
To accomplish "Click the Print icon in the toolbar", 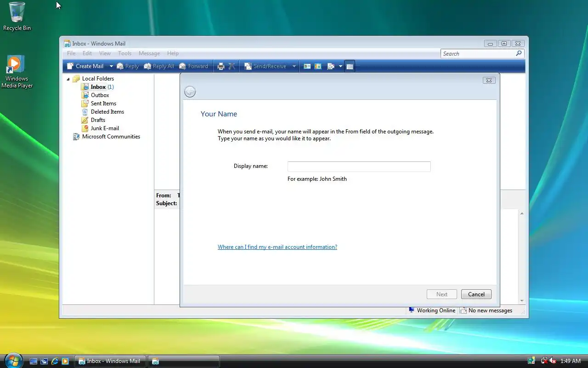I will [x=220, y=66].
